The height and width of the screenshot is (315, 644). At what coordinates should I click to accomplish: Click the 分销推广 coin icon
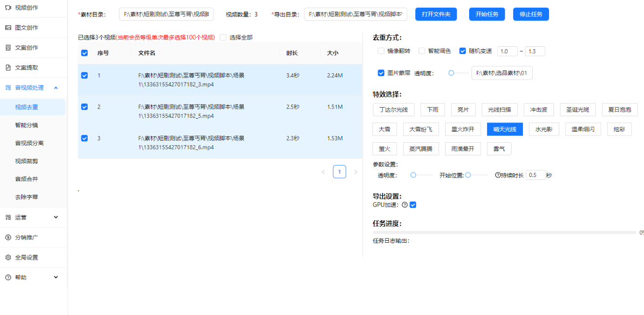[8, 237]
